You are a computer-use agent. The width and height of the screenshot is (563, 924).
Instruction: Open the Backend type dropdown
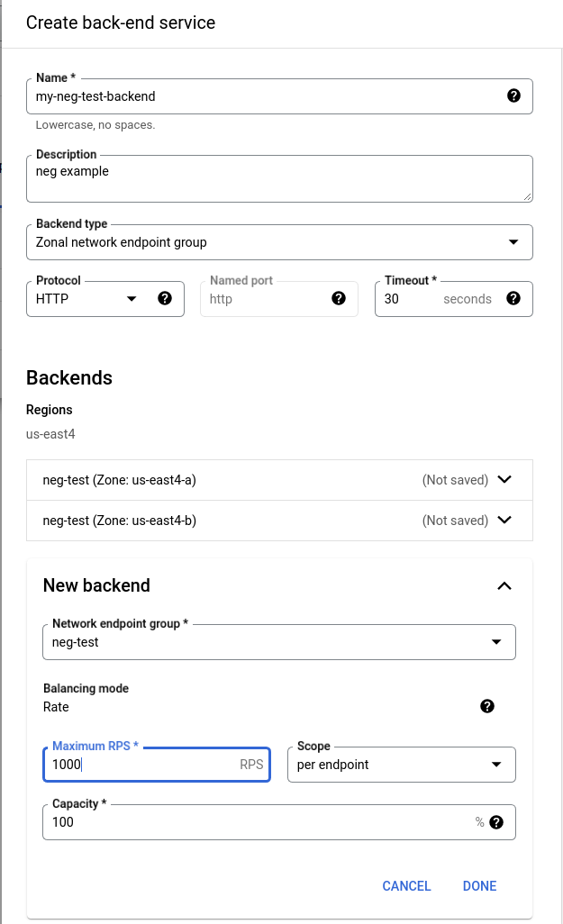[513, 241]
